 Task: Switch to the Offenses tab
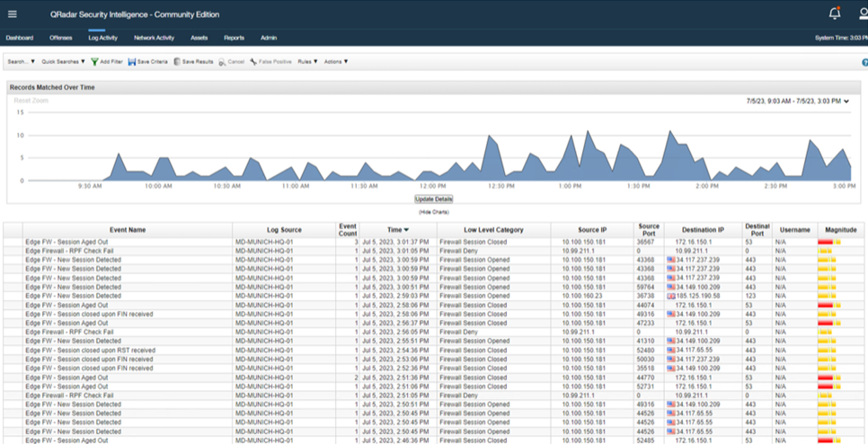[x=61, y=38]
